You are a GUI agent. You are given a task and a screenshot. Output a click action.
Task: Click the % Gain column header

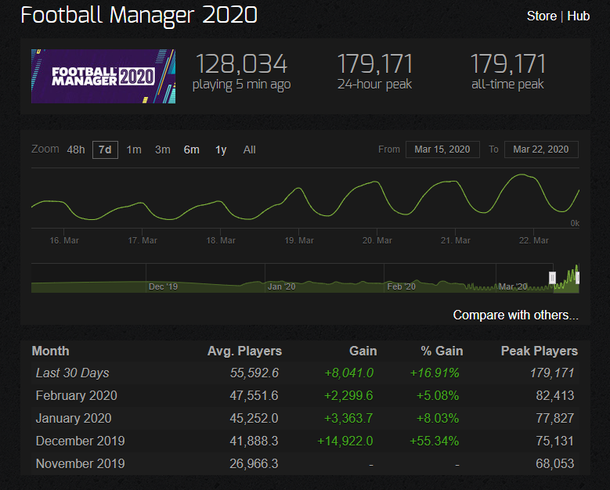point(442,351)
